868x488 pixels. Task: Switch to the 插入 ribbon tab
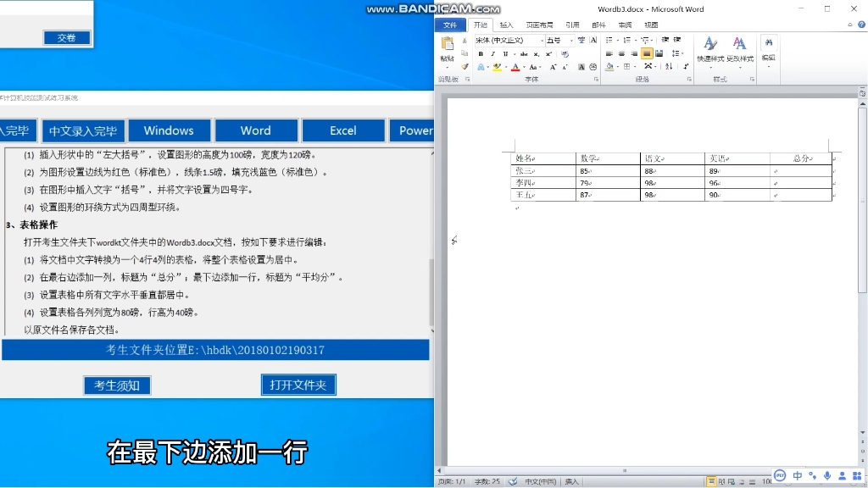pyautogui.click(x=505, y=25)
